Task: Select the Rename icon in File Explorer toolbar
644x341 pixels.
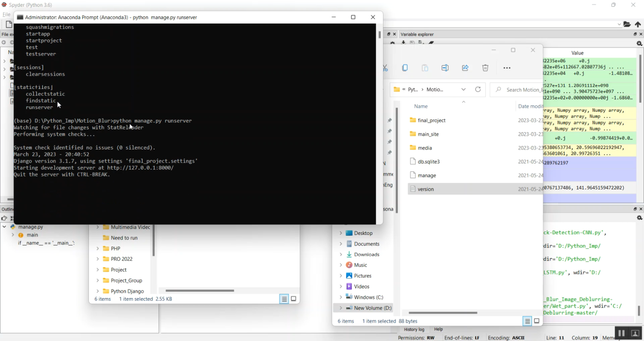Action: (445, 67)
